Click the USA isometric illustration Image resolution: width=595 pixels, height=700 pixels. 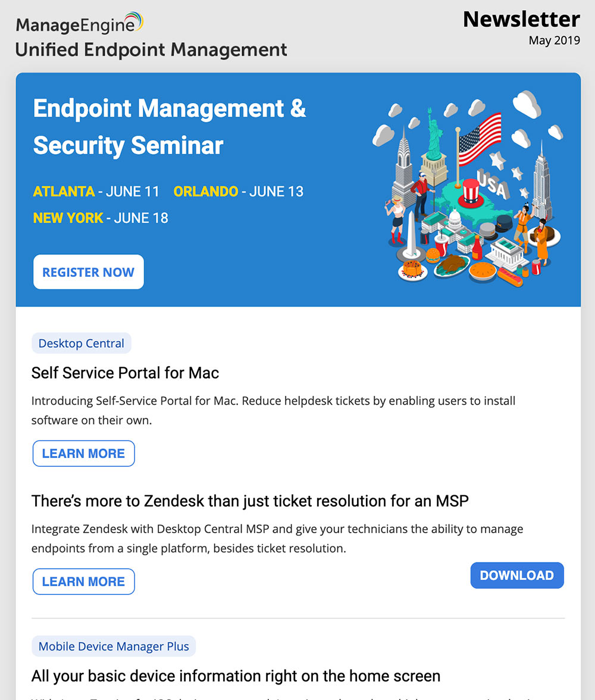point(467,188)
